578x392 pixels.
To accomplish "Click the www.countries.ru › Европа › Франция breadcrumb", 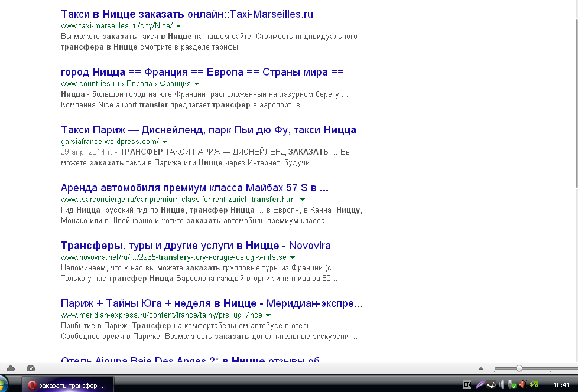I will pyautogui.click(x=126, y=84).
